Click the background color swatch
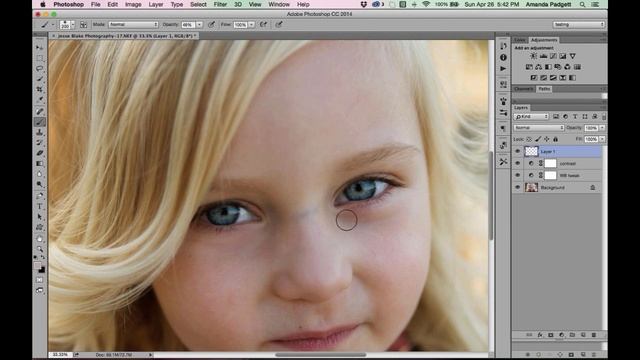640x360 pixels. coord(42,270)
